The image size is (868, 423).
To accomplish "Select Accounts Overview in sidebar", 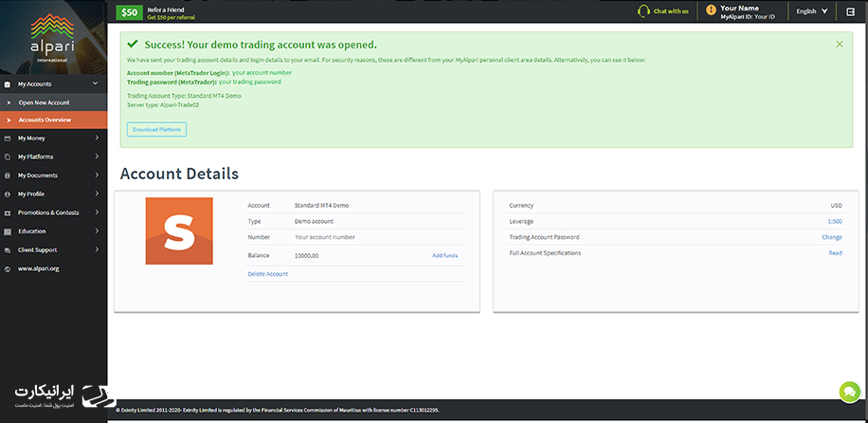I will pyautogui.click(x=54, y=120).
